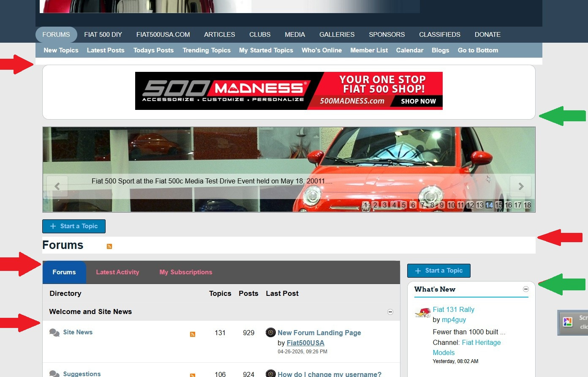Jump to slide 10 in the slideshow
The width and height of the screenshot is (588, 377).
[451, 205]
